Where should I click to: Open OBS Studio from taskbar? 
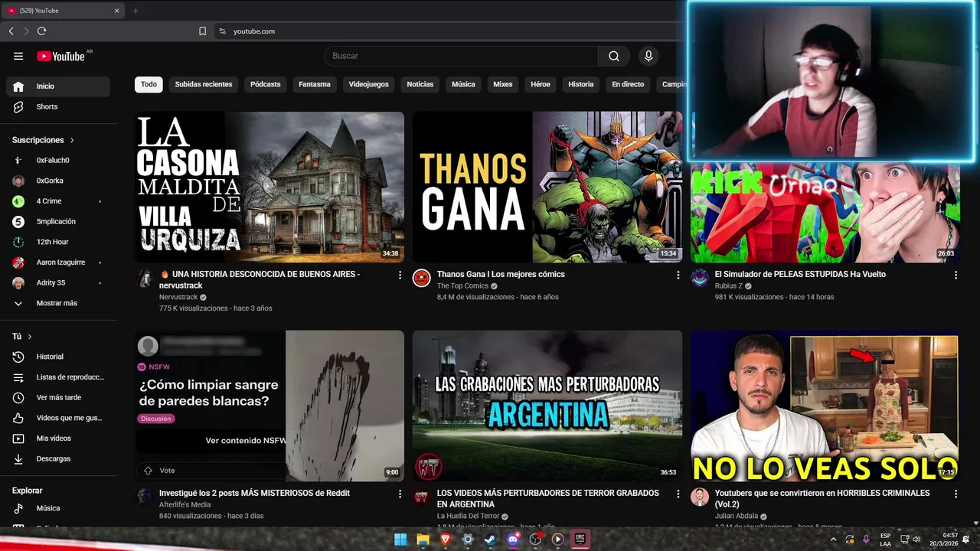point(535,540)
